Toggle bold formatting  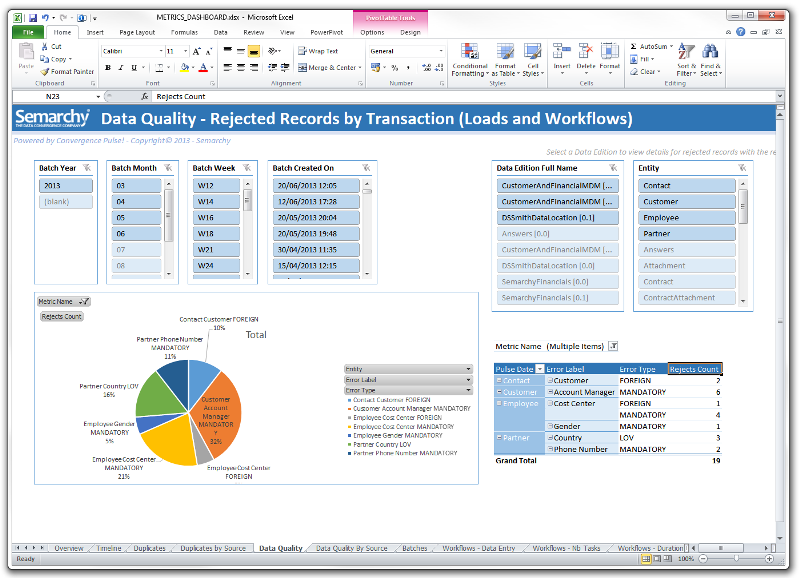coord(108,67)
